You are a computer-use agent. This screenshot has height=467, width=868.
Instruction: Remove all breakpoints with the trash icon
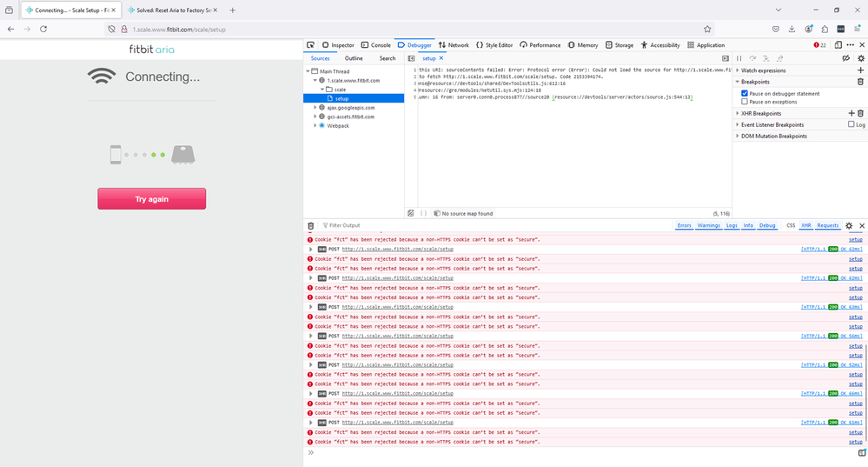tap(860, 82)
